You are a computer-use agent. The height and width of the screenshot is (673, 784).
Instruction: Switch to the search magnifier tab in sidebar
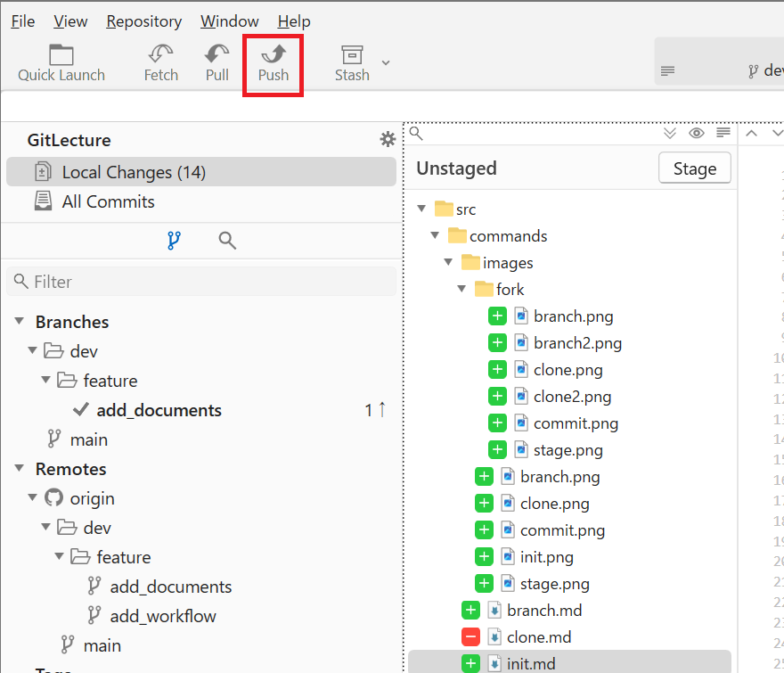(227, 240)
